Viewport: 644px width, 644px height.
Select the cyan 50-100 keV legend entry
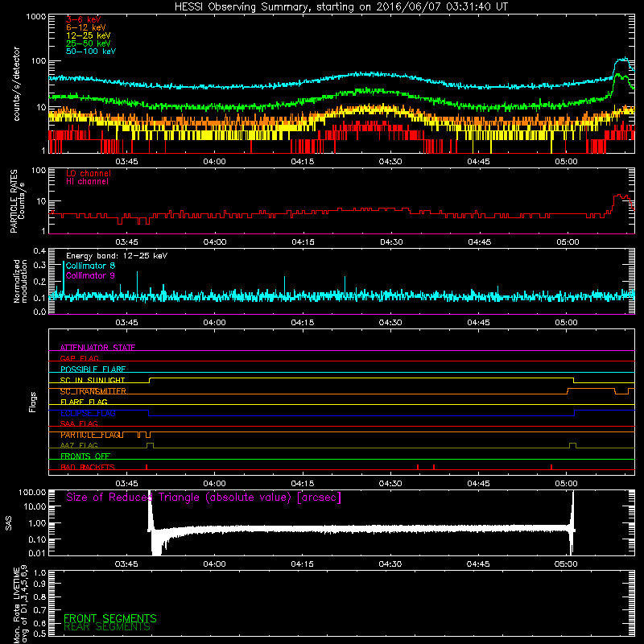click(x=91, y=52)
